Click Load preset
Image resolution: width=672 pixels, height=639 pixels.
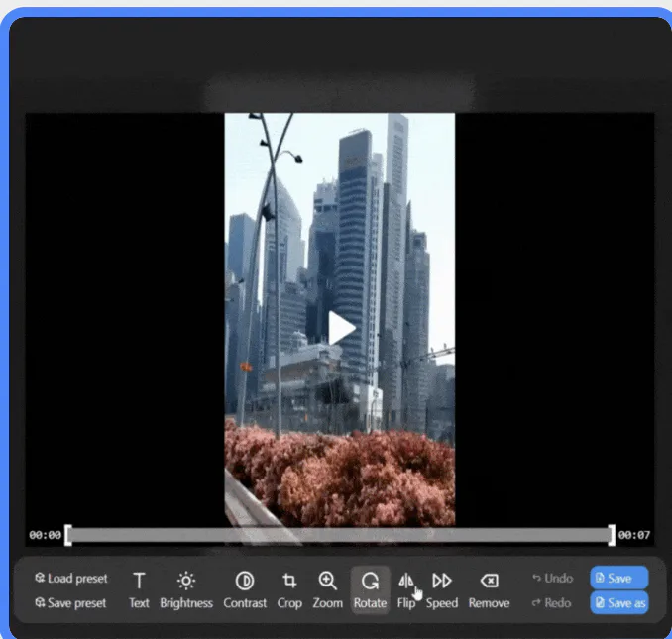[71, 579]
